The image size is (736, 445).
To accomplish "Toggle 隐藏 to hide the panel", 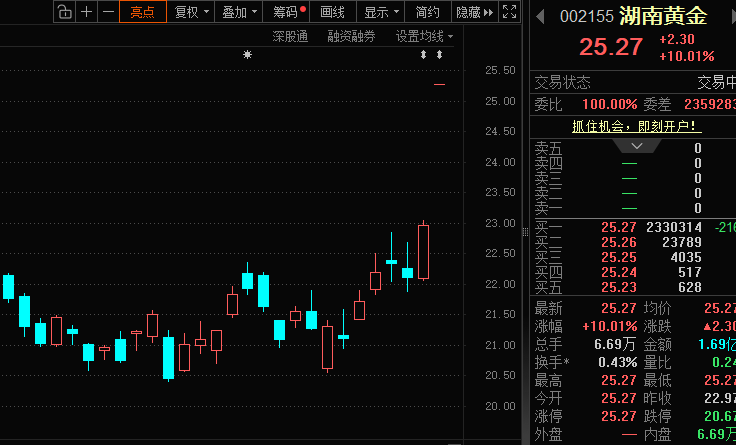I will (471, 12).
